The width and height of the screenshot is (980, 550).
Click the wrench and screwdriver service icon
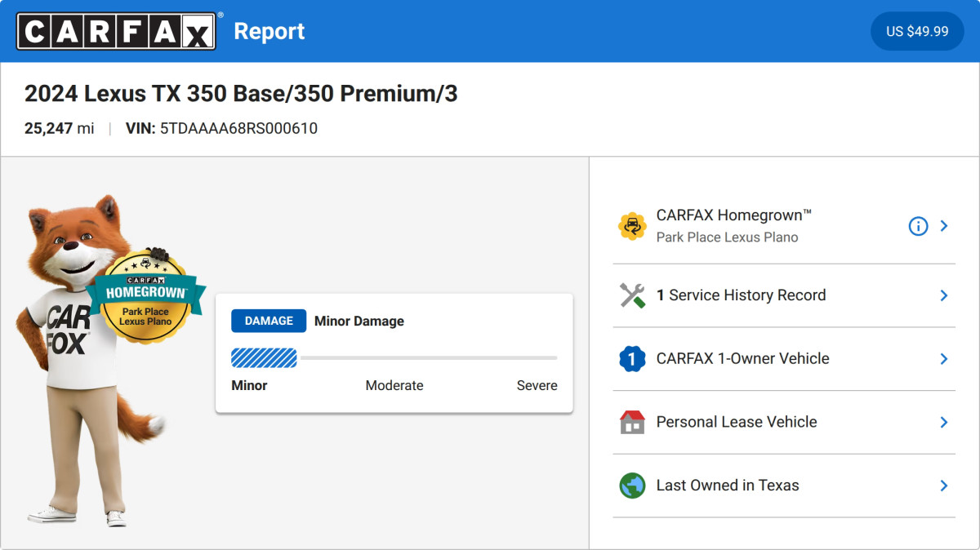[x=632, y=295]
